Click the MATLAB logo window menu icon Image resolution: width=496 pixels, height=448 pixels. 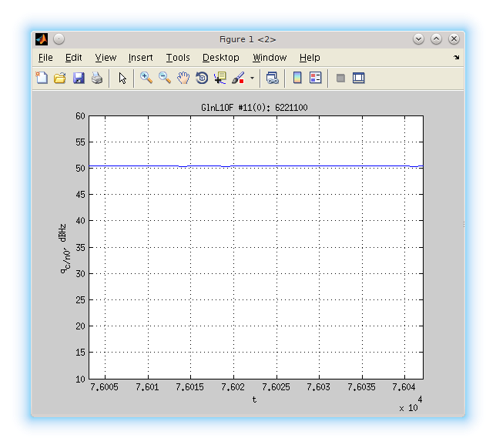point(42,39)
